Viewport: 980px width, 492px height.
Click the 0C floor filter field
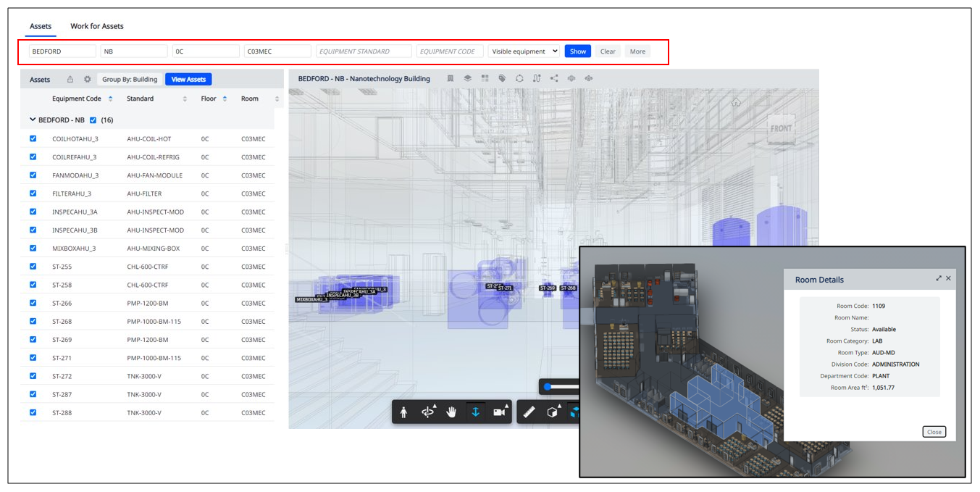coord(206,51)
